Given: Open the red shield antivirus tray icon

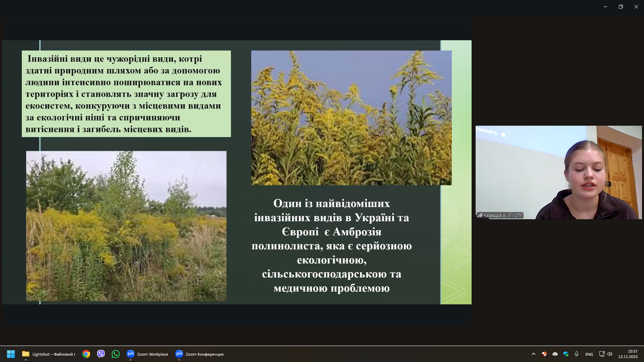Looking at the screenshot, I should pyautogui.click(x=544, y=354).
